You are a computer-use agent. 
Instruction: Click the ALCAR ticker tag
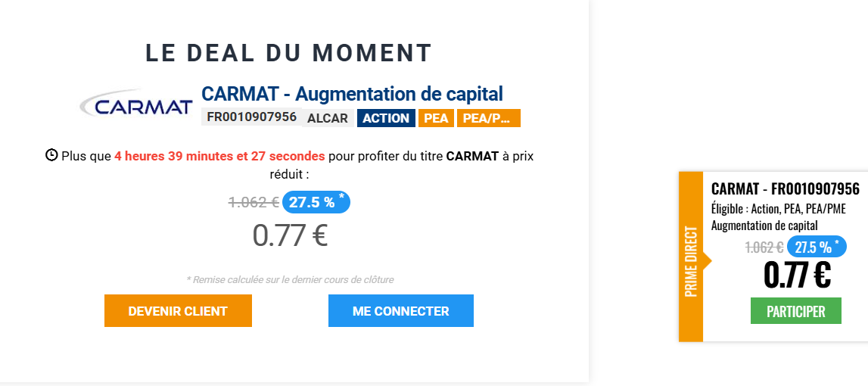pos(328,118)
